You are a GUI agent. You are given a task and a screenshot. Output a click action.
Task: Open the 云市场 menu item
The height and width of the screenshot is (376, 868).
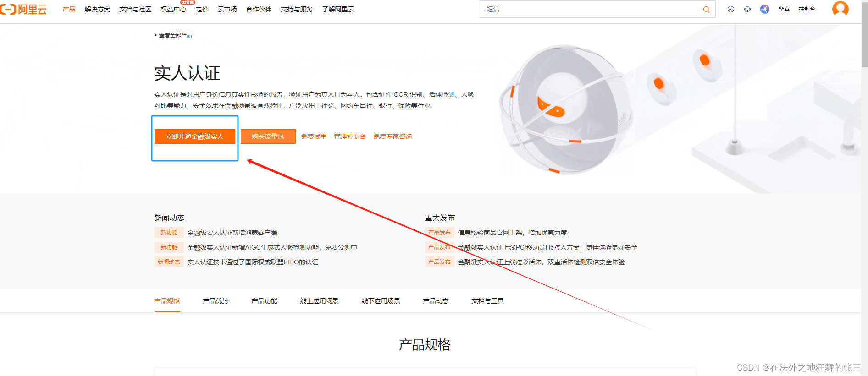pos(227,9)
